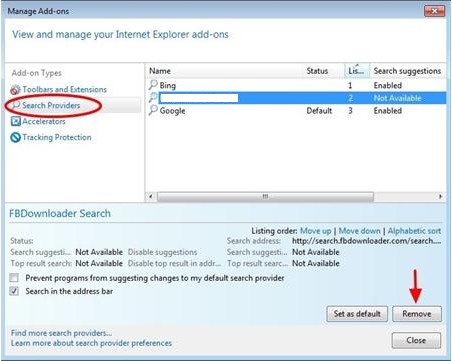Click the Toolbars and Extensions gear icon
452x361 pixels.
pyautogui.click(x=15, y=89)
